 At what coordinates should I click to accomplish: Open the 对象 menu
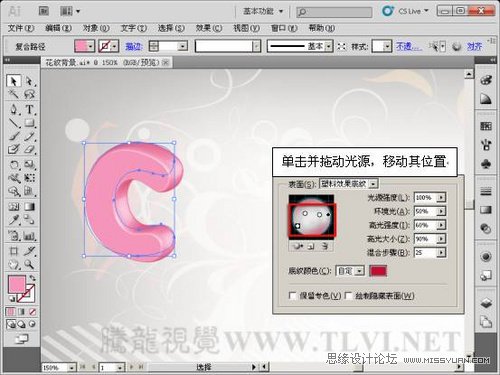(96, 28)
